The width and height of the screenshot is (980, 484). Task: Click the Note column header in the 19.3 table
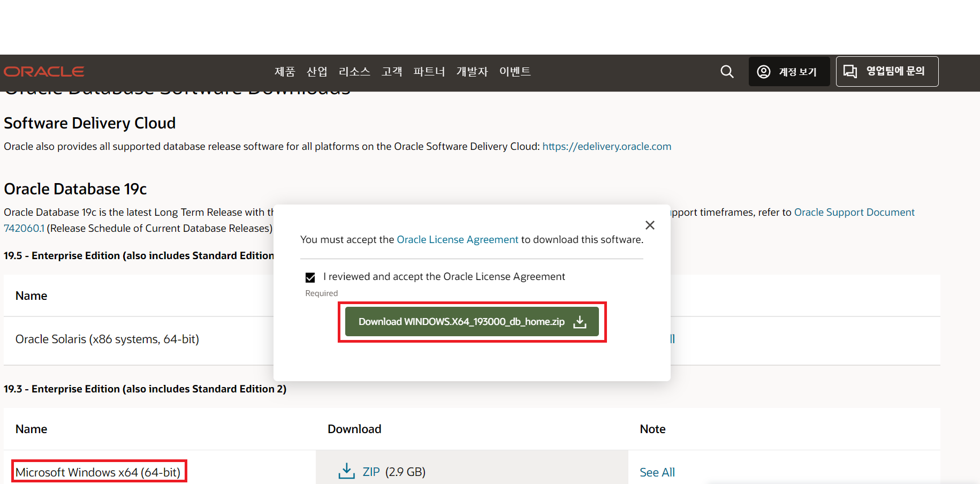coord(652,429)
